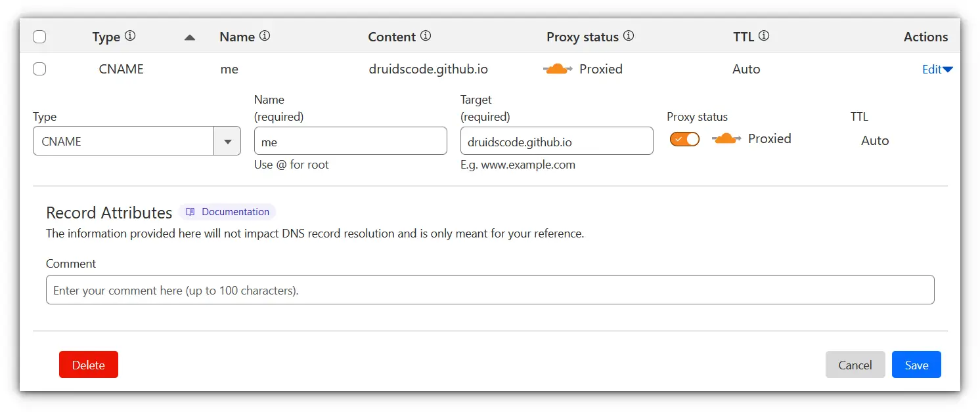980x412 pixels.
Task: Click the Name column info icon
Action: [265, 36]
